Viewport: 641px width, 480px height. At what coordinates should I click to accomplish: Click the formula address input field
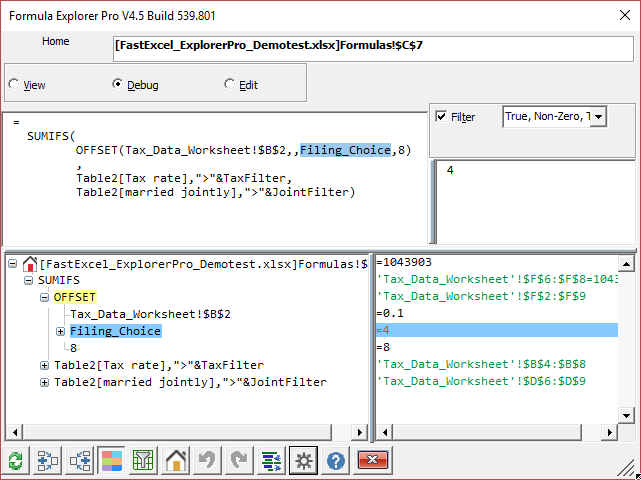(373, 49)
